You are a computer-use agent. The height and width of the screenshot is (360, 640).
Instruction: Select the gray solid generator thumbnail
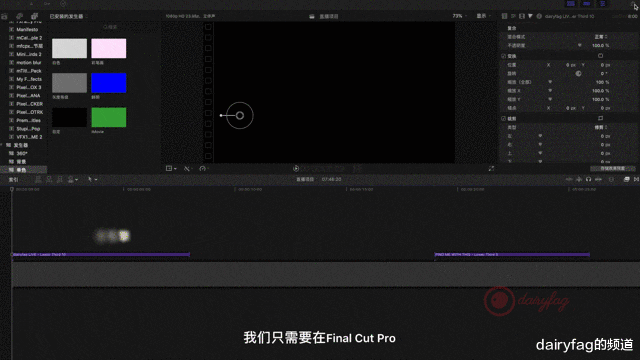[x=69, y=83]
